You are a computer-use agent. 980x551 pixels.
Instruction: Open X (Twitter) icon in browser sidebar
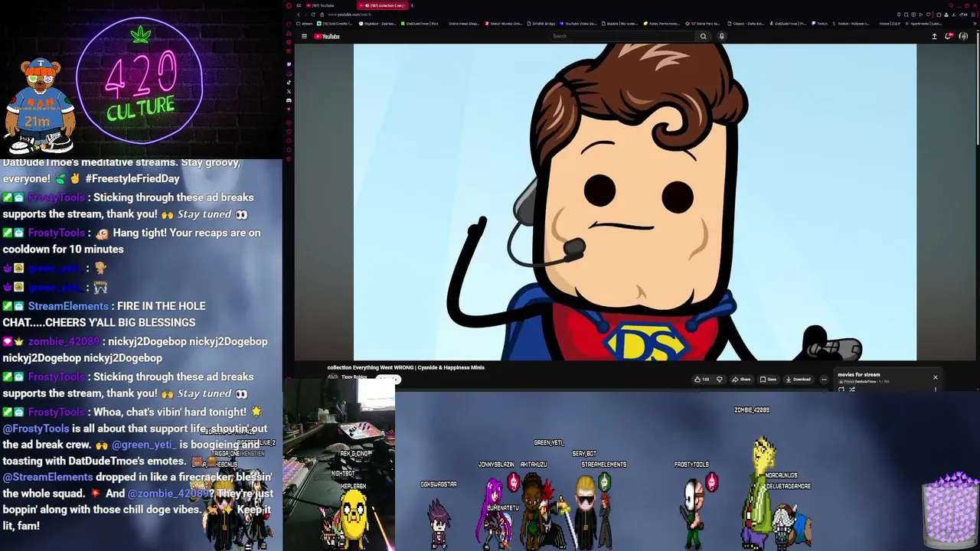tap(289, 91)
